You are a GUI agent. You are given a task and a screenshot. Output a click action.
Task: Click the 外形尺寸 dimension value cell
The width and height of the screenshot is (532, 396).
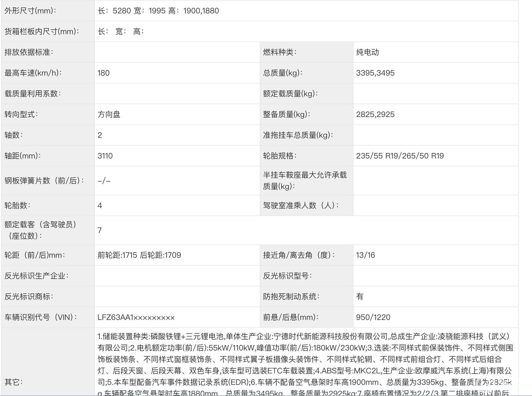pos(158,11)
